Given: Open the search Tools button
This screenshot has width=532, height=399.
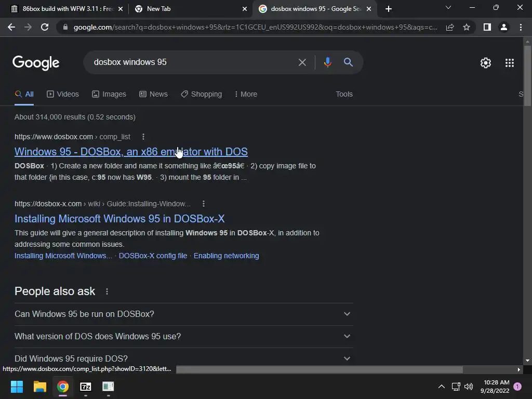Looking at the screenshot, I should coord(344,95).
